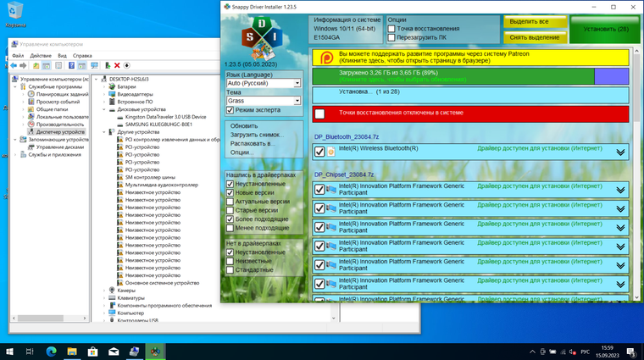Viewport: 644px width, 360px height.
Task: Expand the Клавиатуры device category
Action: 104,298
